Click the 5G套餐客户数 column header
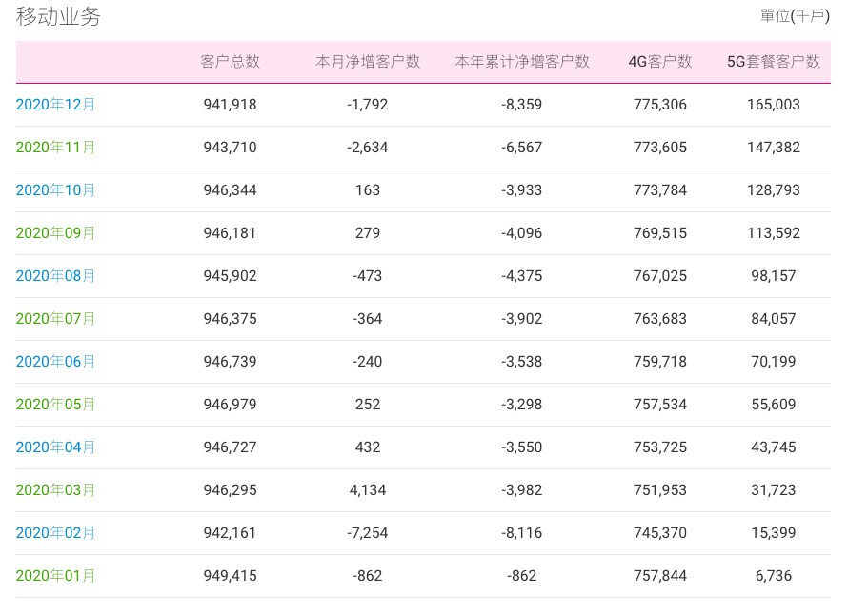 tap(774, 62)
